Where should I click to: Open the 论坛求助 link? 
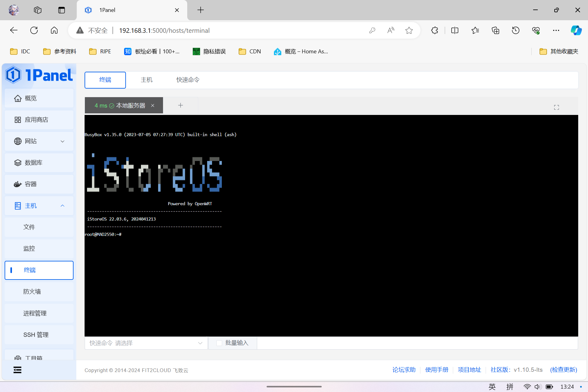coord(404,370)
